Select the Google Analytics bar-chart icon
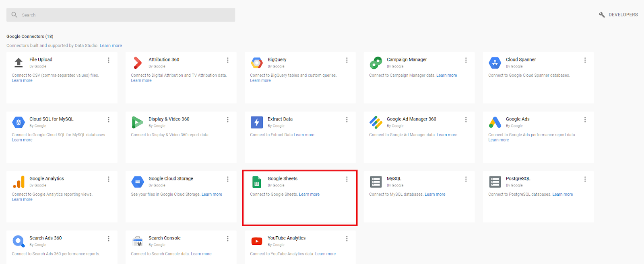The width and height of the screenshot is (644, 264). pyautogui.click(x=19, y=182)
